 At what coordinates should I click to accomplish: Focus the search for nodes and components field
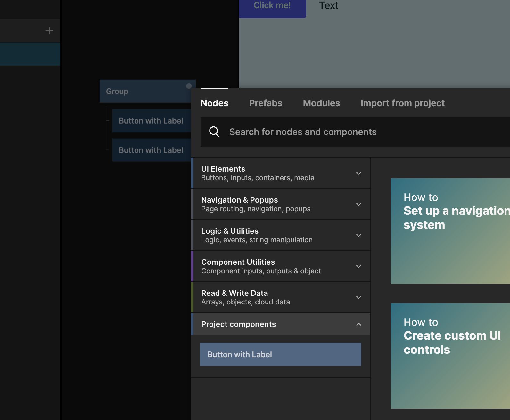point(352,132)
